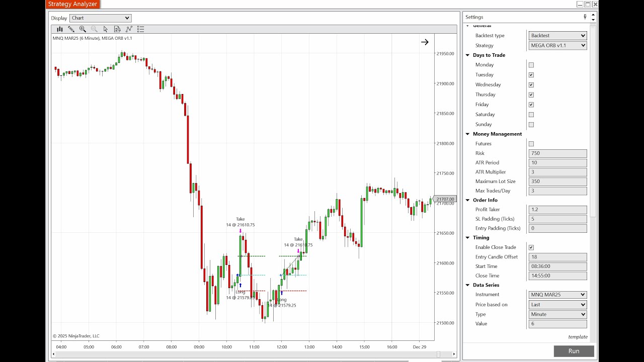This screenshot has width=644, height=362.
Task: Click the Settings panel down arrow
Action: pyautogui.click(x=593, y=20)
